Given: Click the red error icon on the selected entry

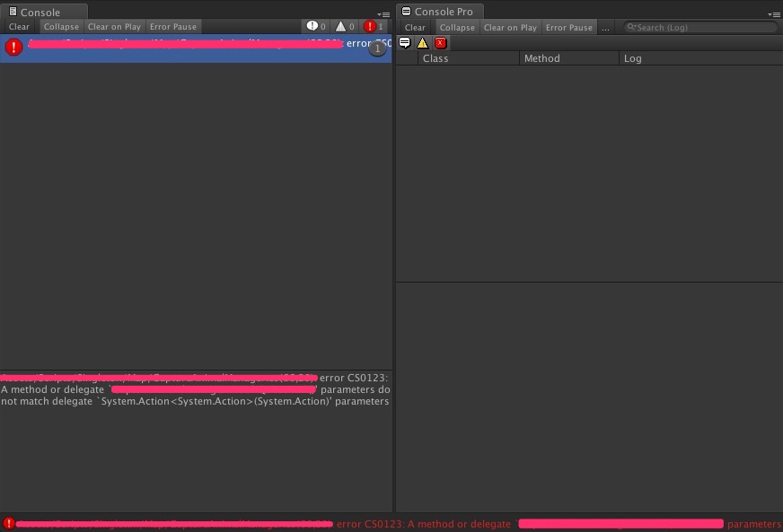Looking at the screenshot, I should click(x=13, y=47).
